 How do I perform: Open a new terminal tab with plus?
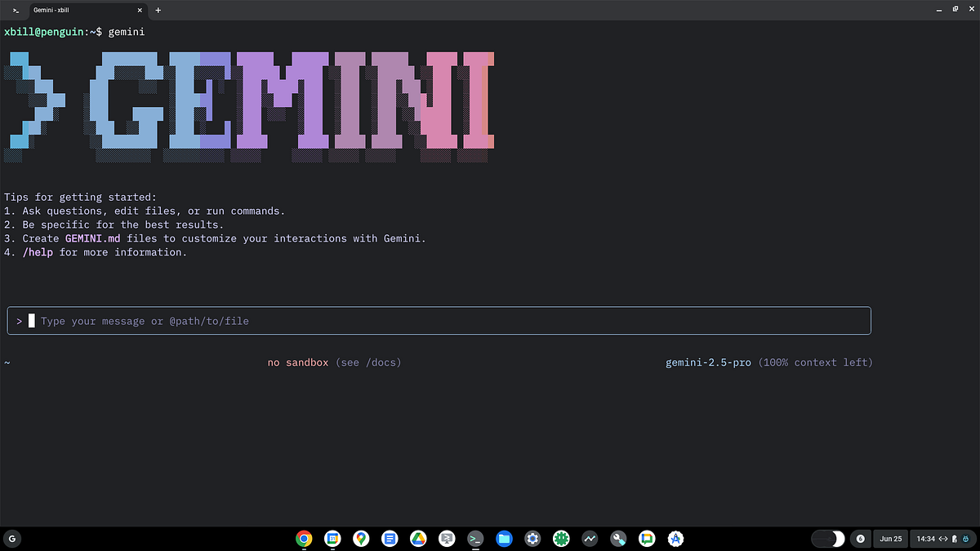click(x=158, y=11)
